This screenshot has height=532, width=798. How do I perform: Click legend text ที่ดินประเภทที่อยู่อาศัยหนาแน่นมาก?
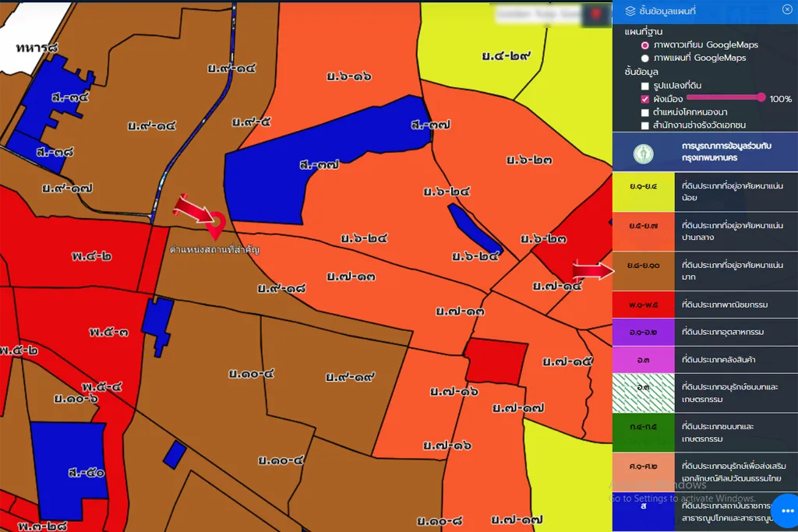[x=733, y=271]
